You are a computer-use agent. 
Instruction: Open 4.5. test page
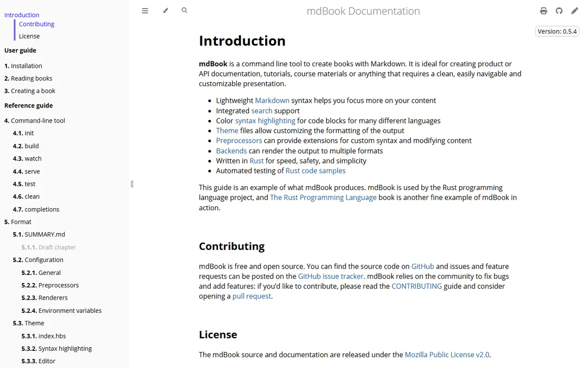click(24, 184)
